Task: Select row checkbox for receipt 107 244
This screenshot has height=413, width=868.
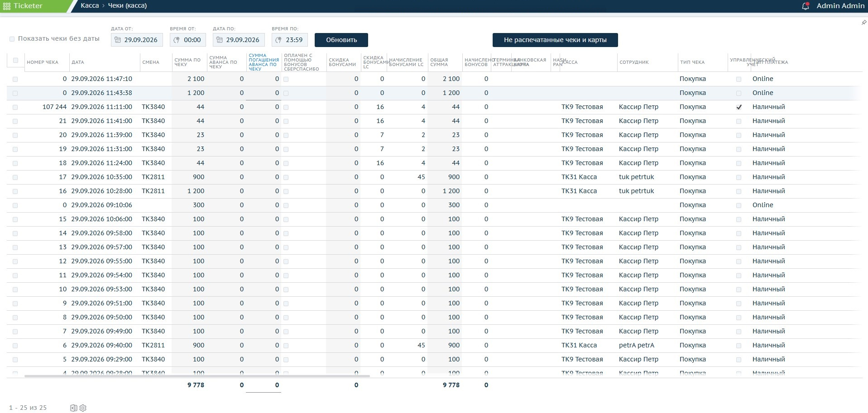Action: coord(15,107)
